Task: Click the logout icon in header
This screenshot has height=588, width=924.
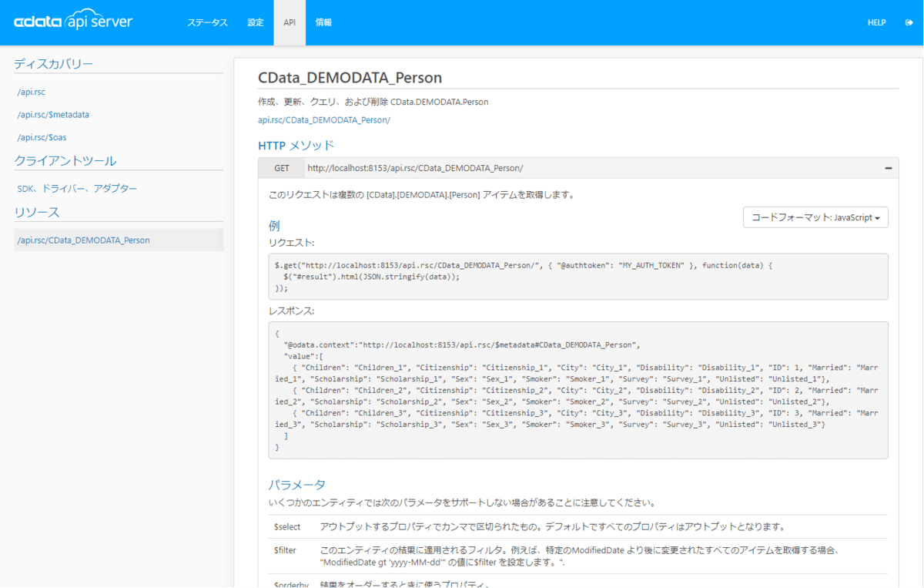Action: (x=909, y=23)
